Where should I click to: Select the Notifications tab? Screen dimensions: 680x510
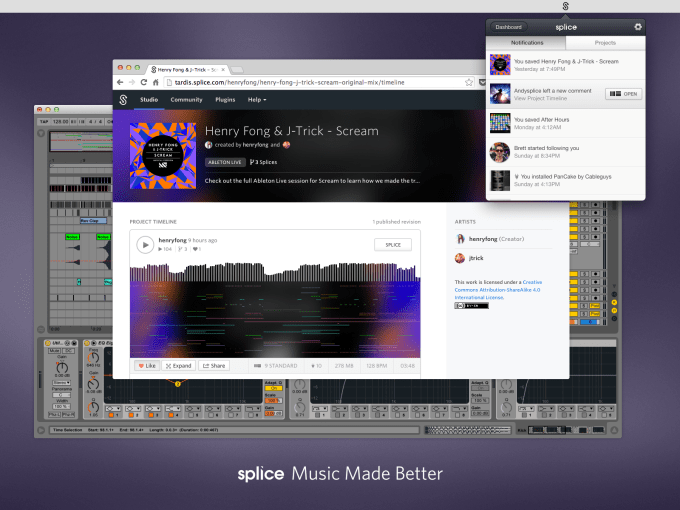point(527,43)
